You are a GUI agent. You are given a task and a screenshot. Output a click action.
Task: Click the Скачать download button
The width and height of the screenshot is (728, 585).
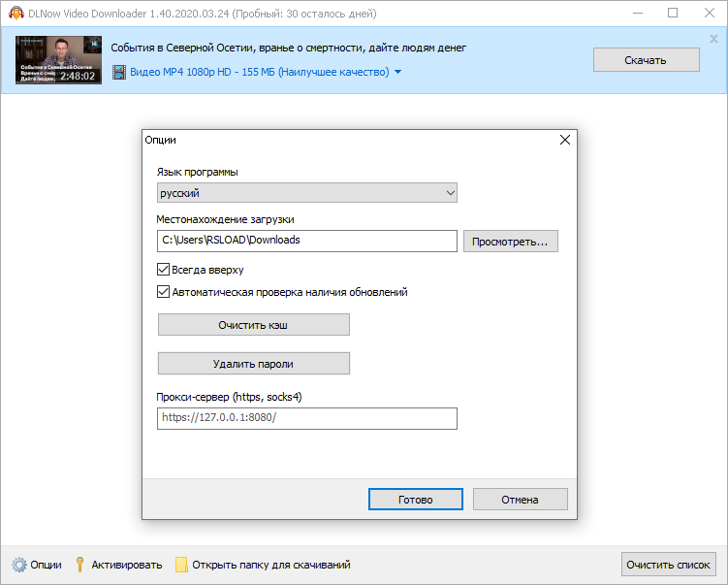[646, 60]
